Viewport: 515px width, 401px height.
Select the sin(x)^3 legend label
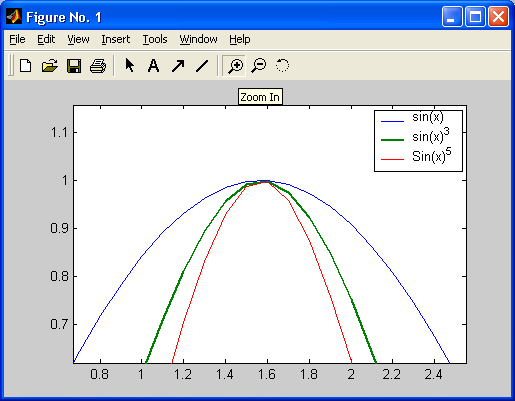(x=431, y=136)
